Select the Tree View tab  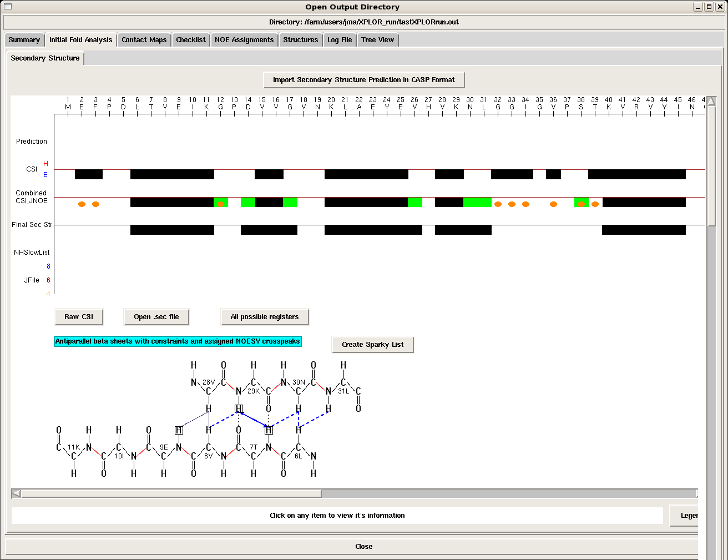click(377, 40)
